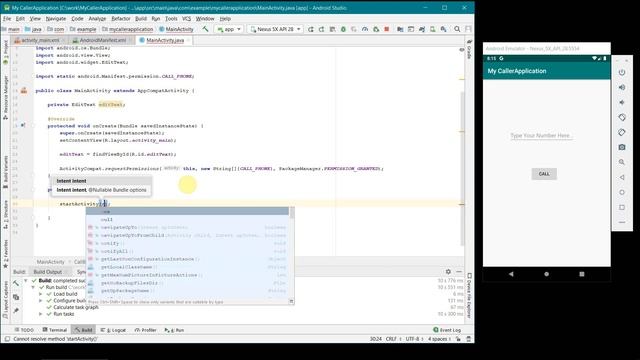Screen dimensions: 640x360
Task: Expand the 'Run tasks' node
Action: click(41, 314)
